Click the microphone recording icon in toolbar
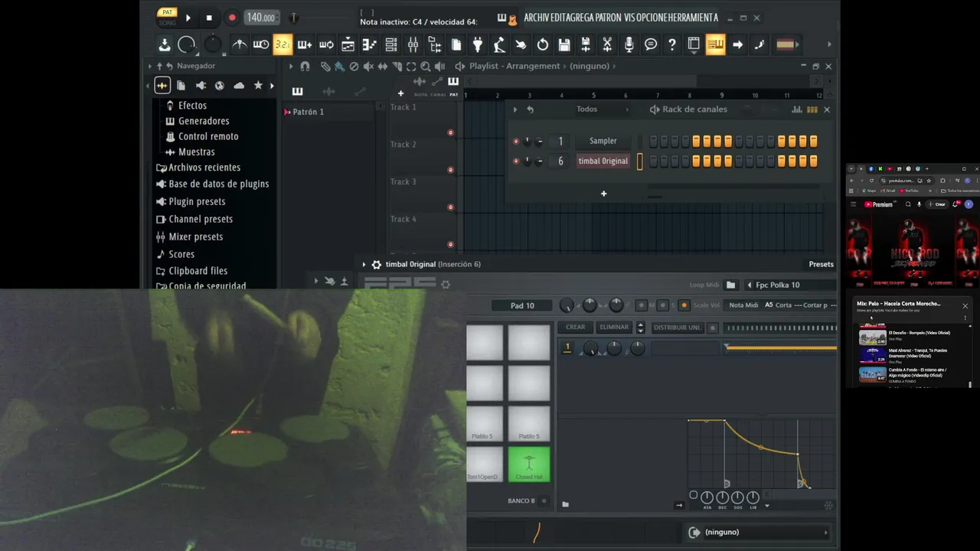Screen dimensions: 980x551 point(629,44)
